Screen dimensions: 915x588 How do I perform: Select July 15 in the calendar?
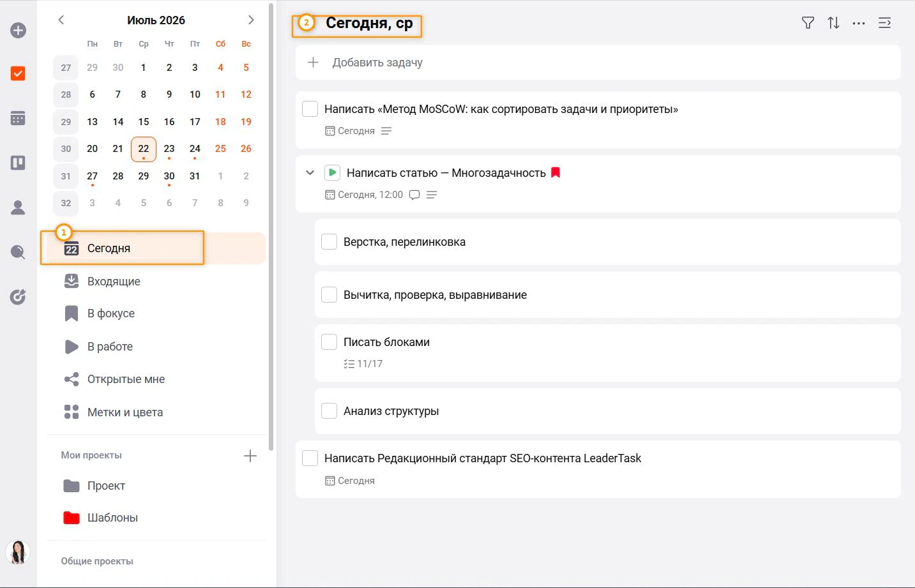coord(144,122)
